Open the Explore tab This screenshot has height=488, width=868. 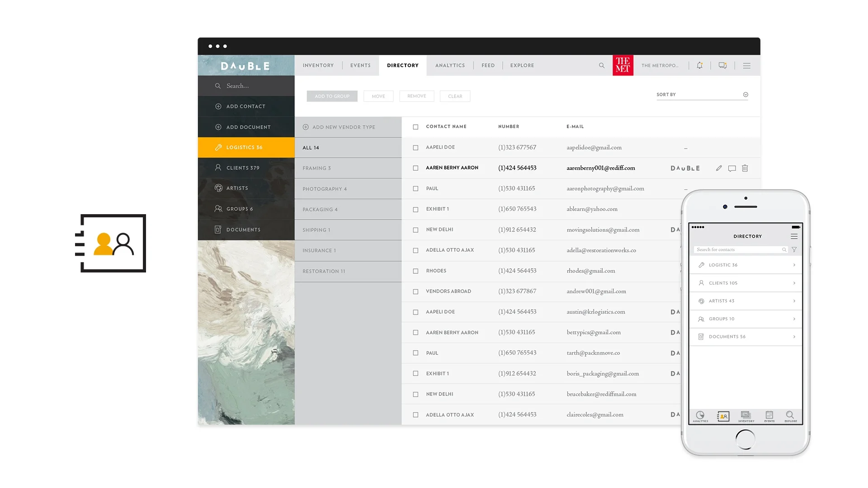click(x=522, y=66)
